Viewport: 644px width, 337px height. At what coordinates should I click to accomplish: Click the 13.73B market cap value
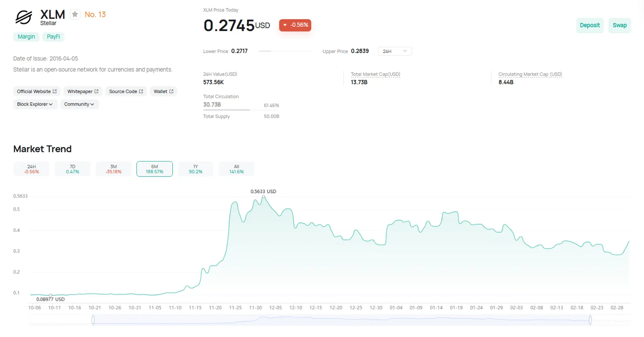359,82
